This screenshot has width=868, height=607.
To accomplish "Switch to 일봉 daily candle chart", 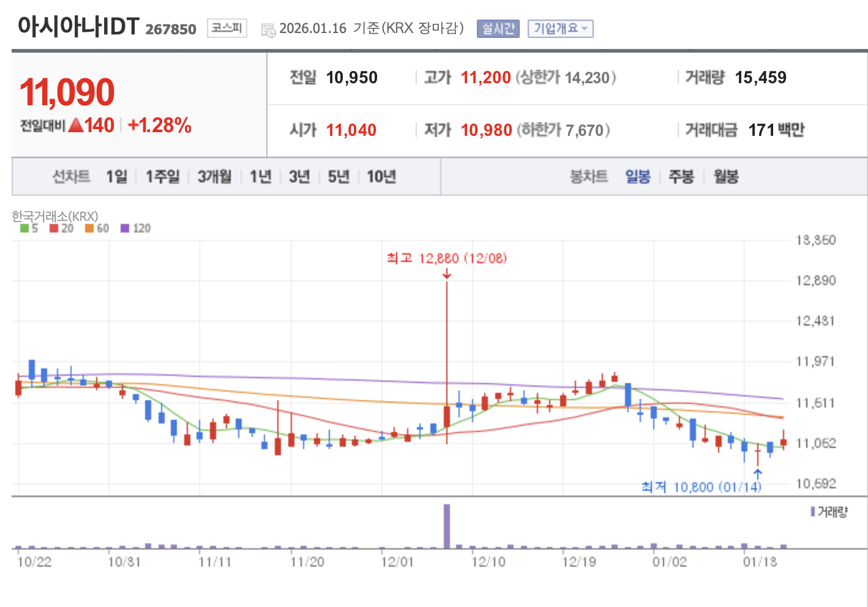I will [x=638, y=177].
